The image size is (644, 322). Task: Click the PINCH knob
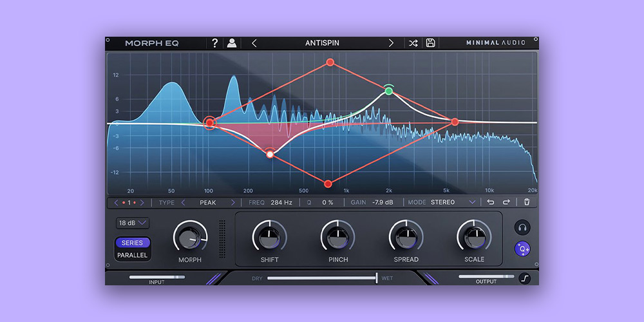(x=337, y=238)
